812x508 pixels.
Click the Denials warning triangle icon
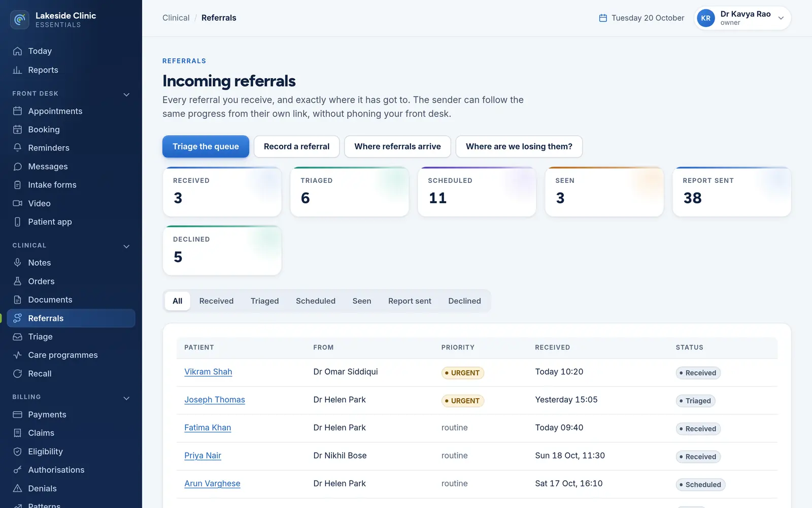pos(17,489)
